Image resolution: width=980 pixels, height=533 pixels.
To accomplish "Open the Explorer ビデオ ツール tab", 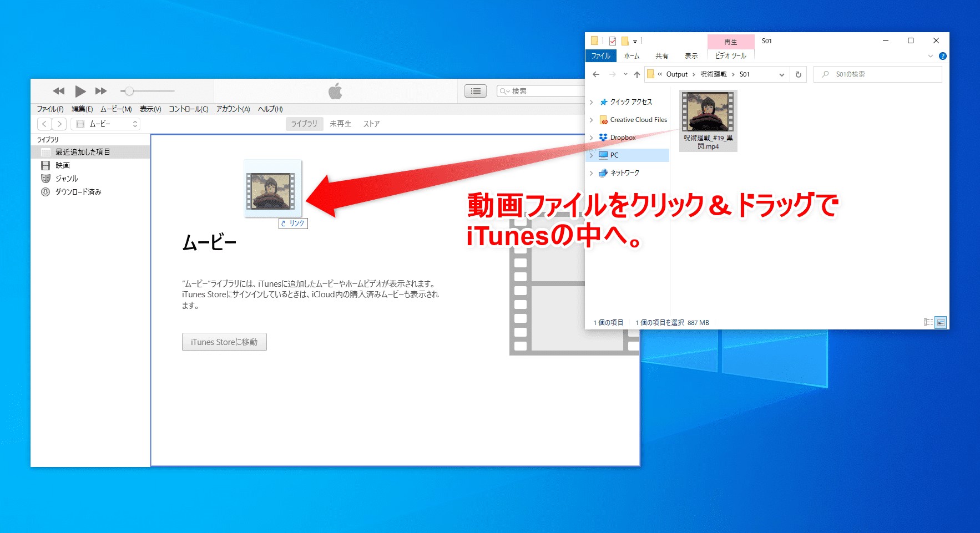I will pos(731,56).
